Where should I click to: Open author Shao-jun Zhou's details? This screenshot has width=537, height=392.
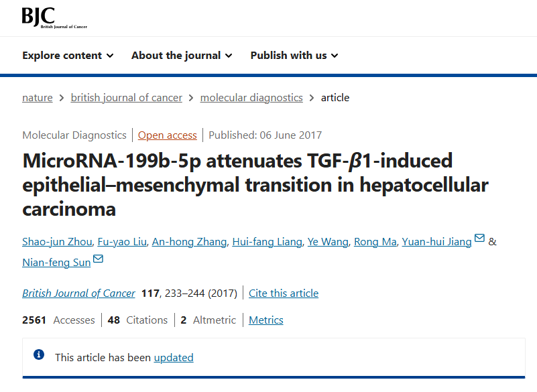coord(57,242)
